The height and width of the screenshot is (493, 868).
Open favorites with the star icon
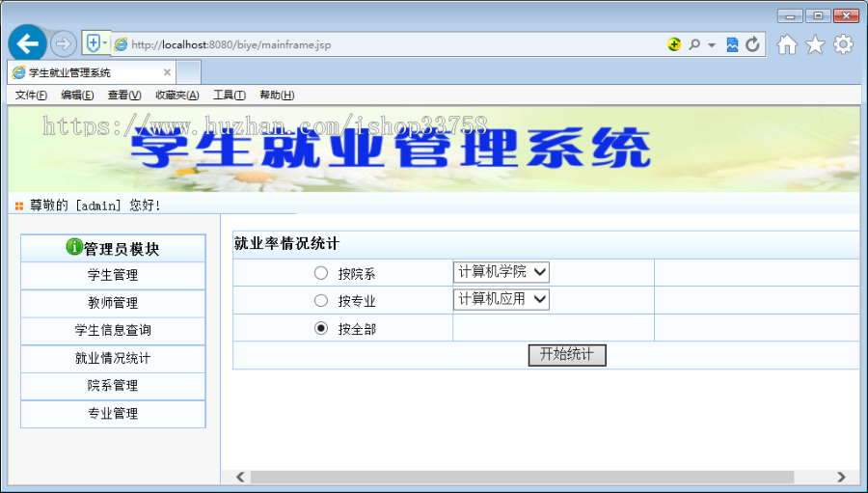tap(815, 44)
